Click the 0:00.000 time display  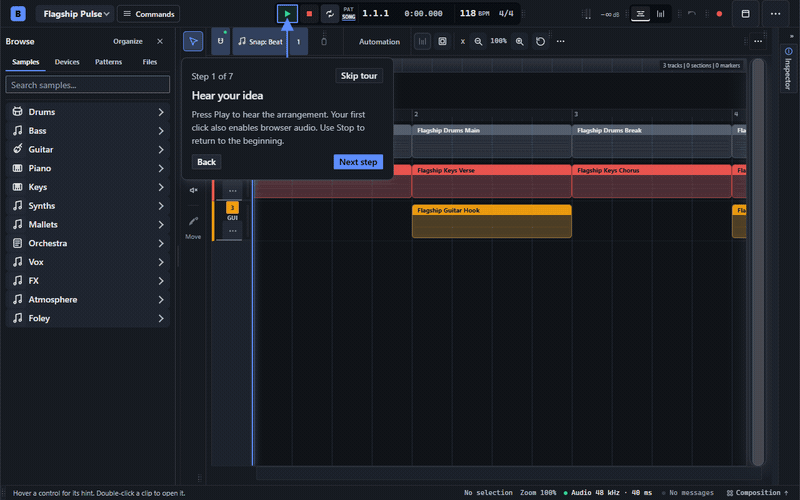point(423,14)
